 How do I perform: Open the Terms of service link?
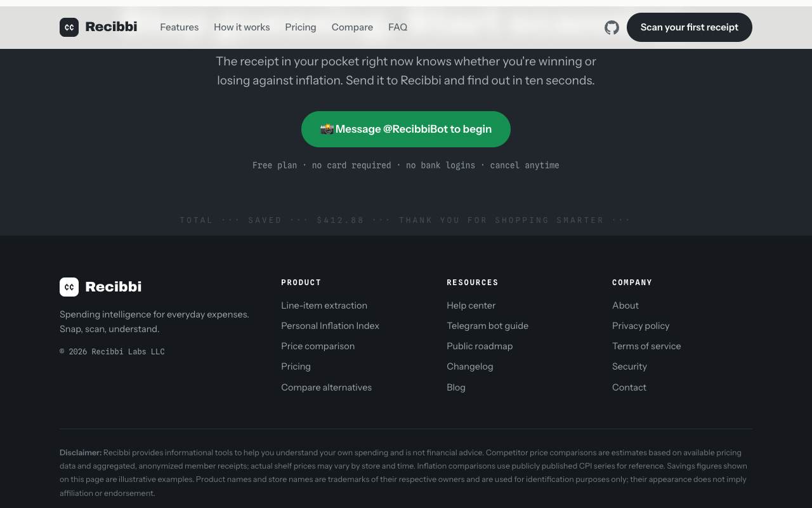[646, 346]
